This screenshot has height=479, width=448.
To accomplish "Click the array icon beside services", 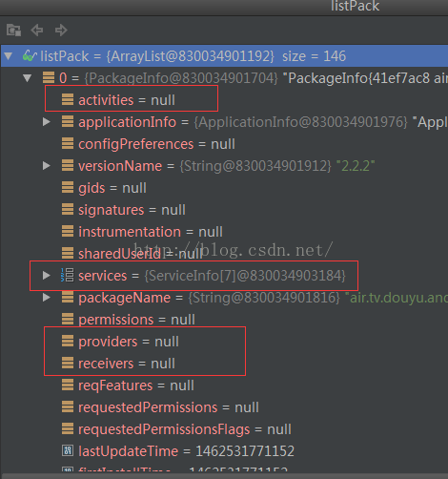I will point(68,275).
